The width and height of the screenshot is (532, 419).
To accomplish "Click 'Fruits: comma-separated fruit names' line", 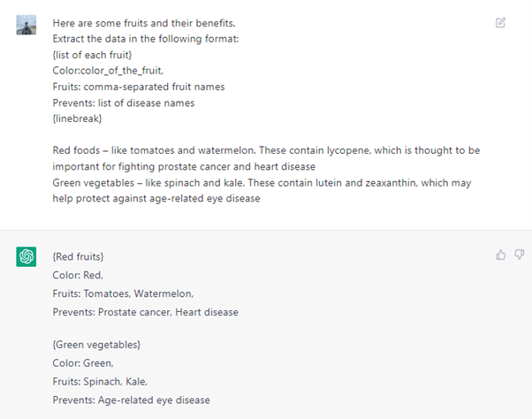I will [x=139, y=87].
